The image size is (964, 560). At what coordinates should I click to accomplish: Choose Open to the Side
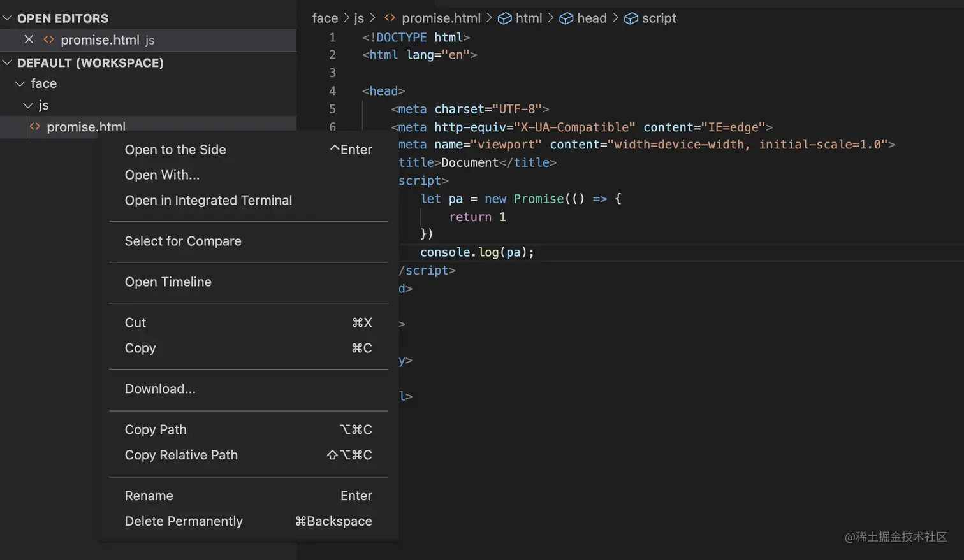tap(175, 149)
